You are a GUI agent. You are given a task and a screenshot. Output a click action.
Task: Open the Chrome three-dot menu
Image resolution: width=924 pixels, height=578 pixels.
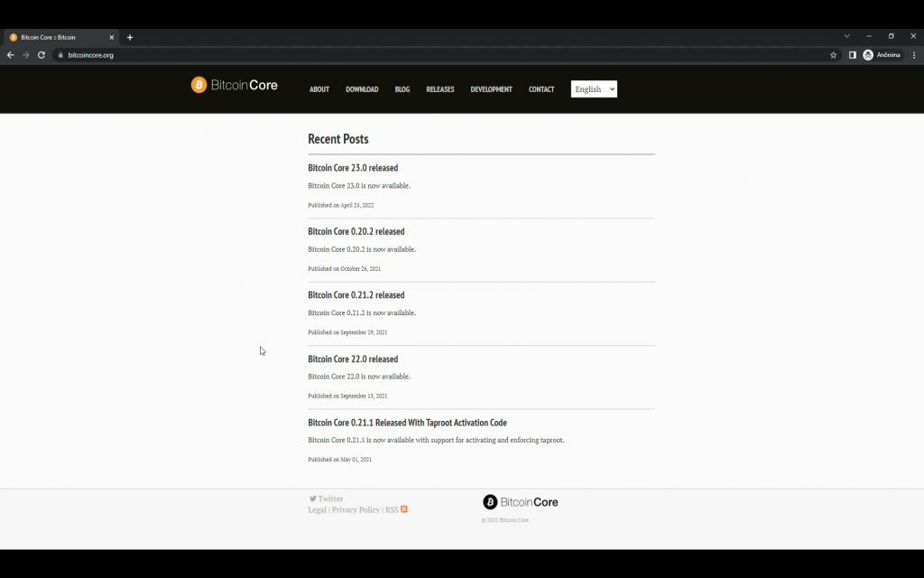click(914, 55)
